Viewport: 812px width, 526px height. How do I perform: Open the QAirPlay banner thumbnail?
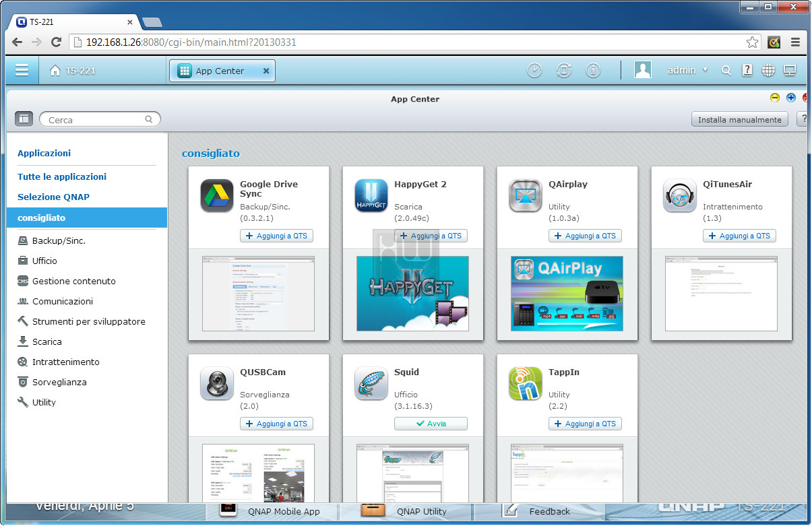coord(567,293)
